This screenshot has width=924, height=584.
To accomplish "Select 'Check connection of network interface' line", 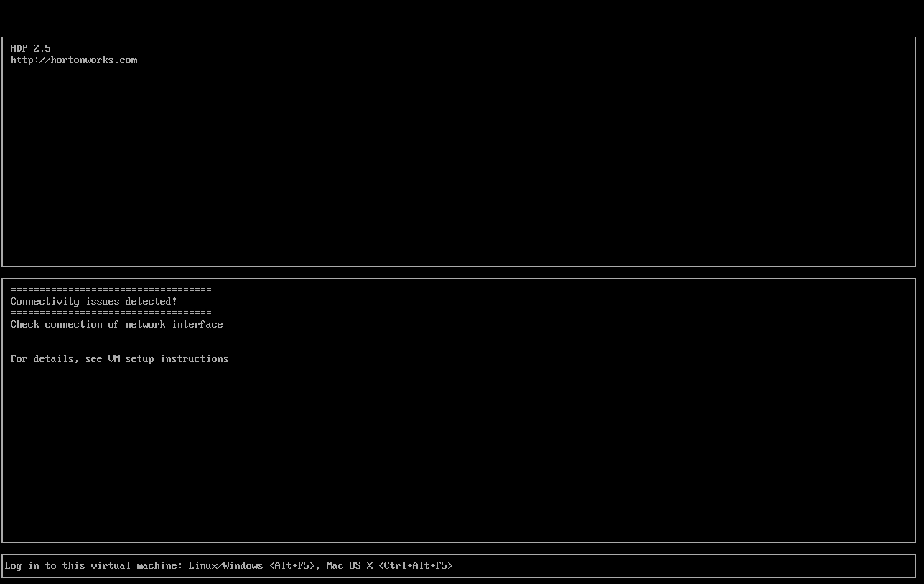I will pos(116,325).
